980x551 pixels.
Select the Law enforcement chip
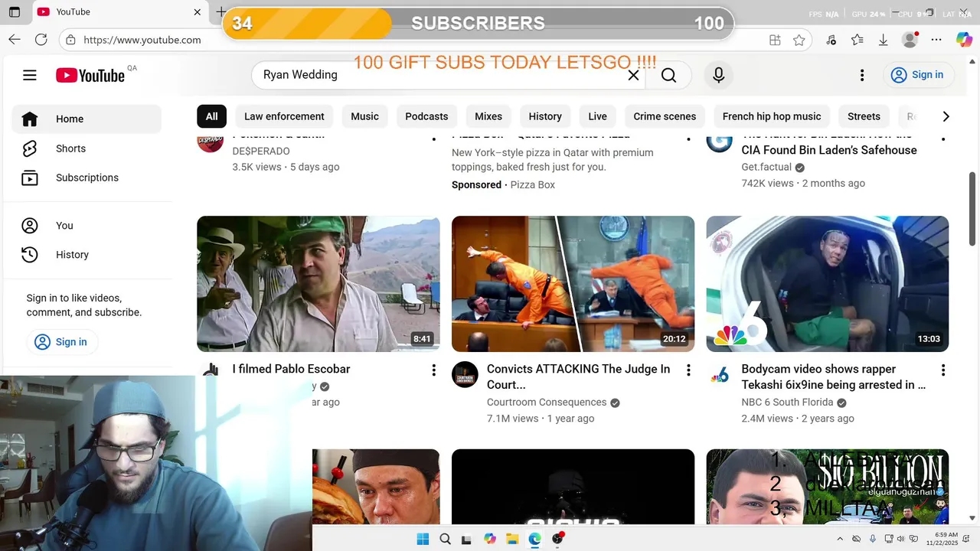(284, 116)
